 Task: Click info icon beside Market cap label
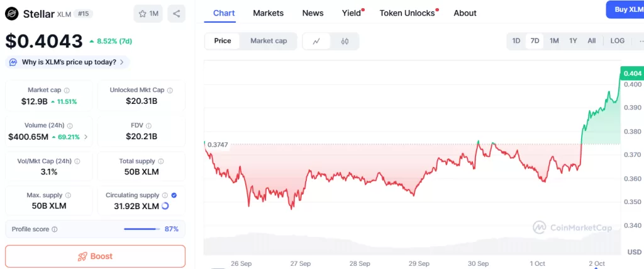(x=67, y=90)
